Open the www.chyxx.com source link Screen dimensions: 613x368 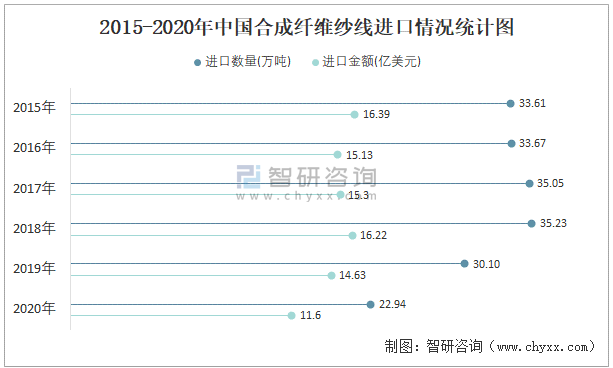pyautogui.click(x=543, y=347)
